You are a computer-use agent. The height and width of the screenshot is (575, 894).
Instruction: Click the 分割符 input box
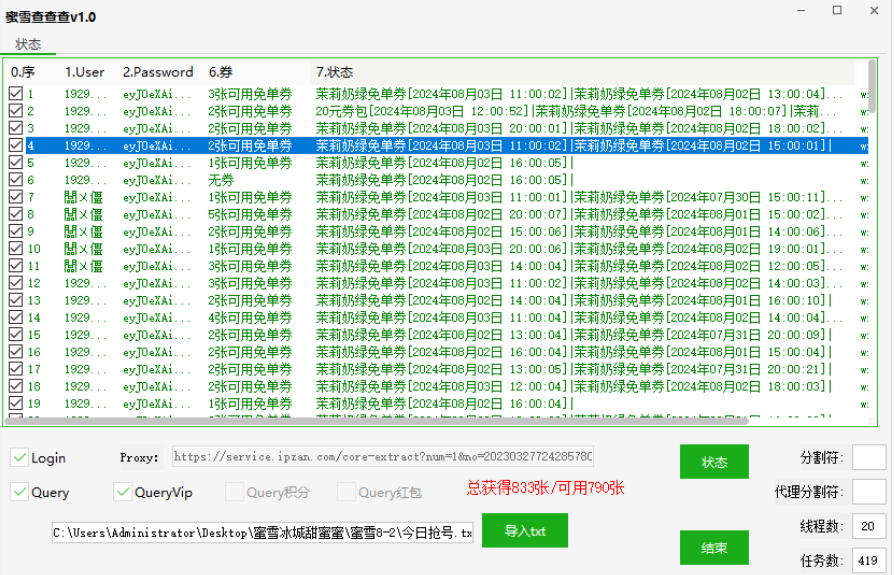868,457
